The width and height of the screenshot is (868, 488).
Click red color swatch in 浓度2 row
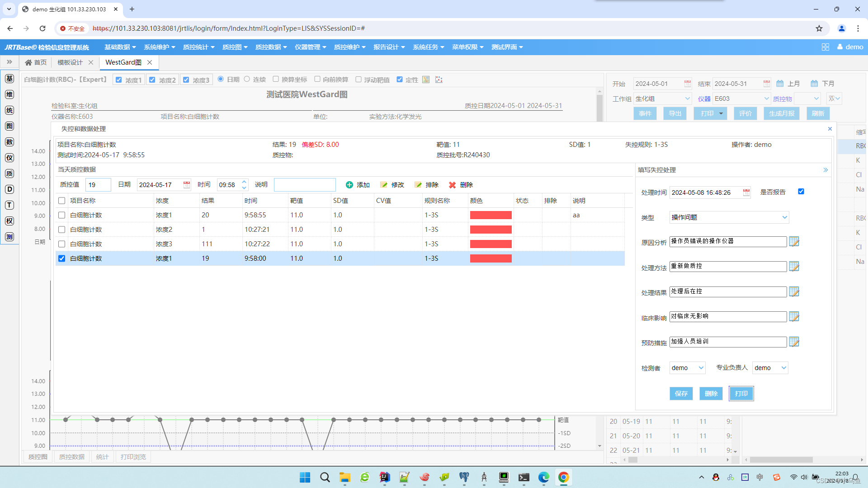(491, 230)
